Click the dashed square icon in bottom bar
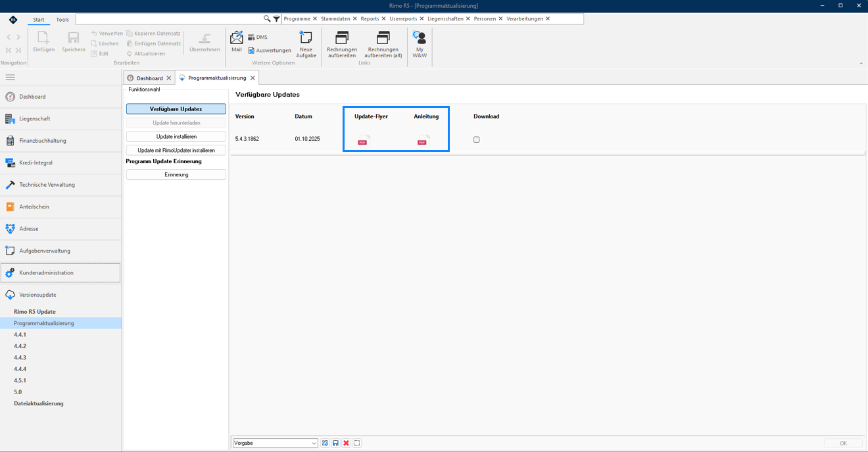The height and width of the screenshot is (452, 868). [356, 443]
